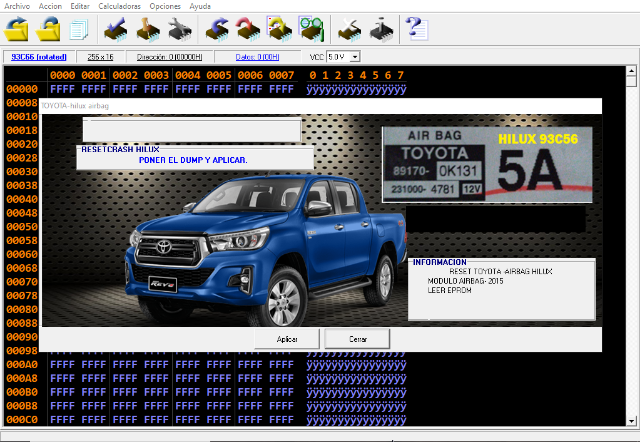Click the chip with X icon

point(349,29)
